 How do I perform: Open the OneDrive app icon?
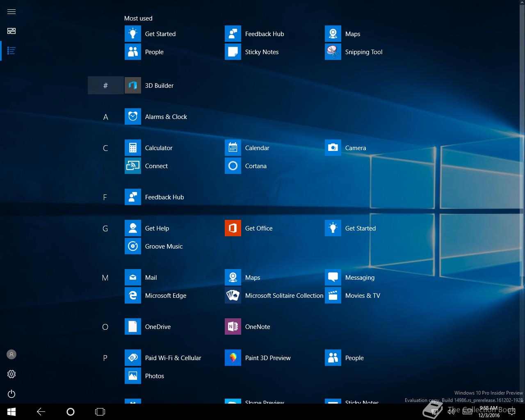(133, 326)
